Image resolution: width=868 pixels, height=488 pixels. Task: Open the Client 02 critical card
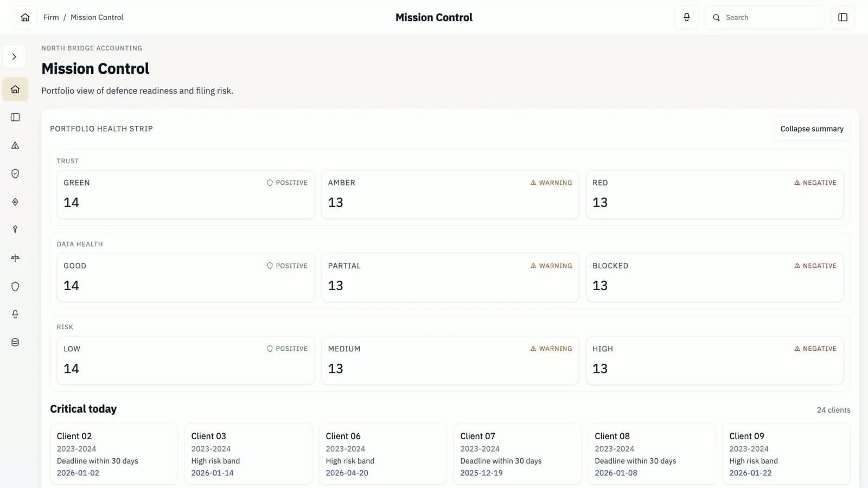click(113, 454)
